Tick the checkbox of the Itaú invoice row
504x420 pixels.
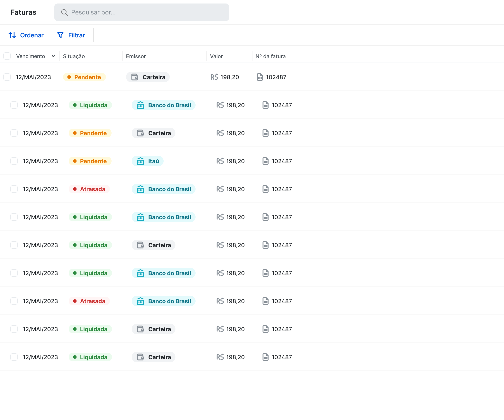(14, 161)
